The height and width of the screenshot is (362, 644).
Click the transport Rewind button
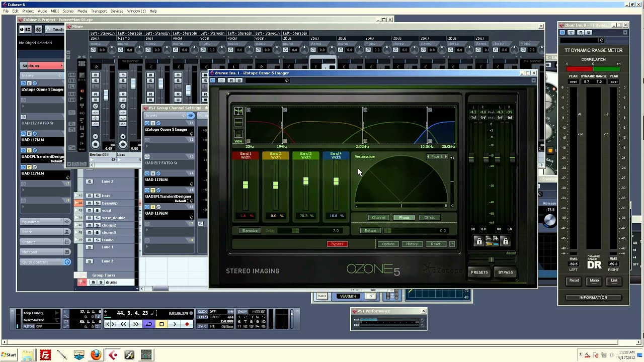pos(123,324)
